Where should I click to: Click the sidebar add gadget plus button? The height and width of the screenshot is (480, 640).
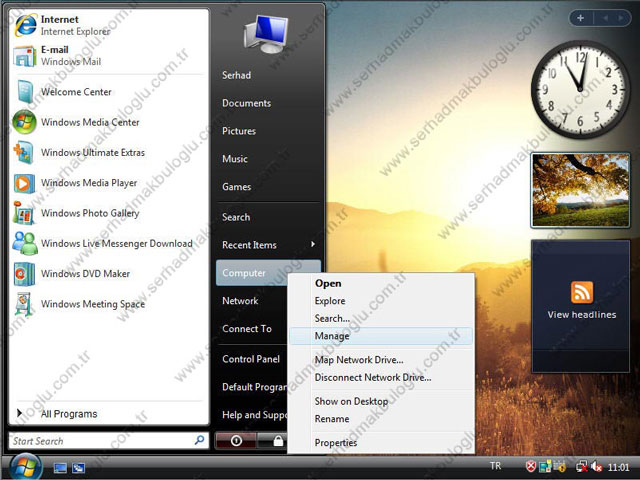580,18
